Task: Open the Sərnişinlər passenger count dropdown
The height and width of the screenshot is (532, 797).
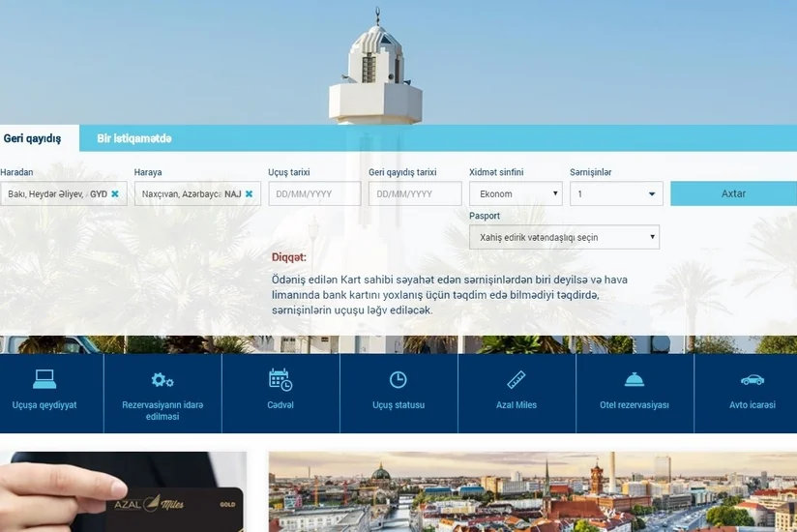Action: pos(616,193)
